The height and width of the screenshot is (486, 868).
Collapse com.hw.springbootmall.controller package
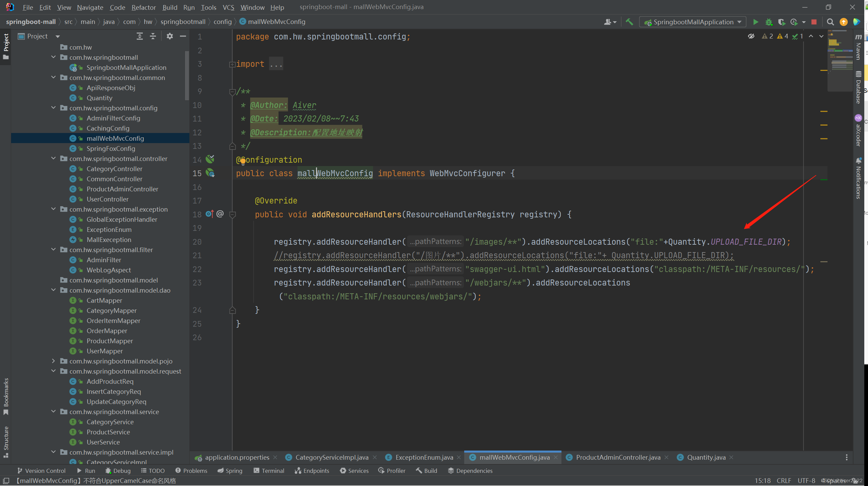53,158
